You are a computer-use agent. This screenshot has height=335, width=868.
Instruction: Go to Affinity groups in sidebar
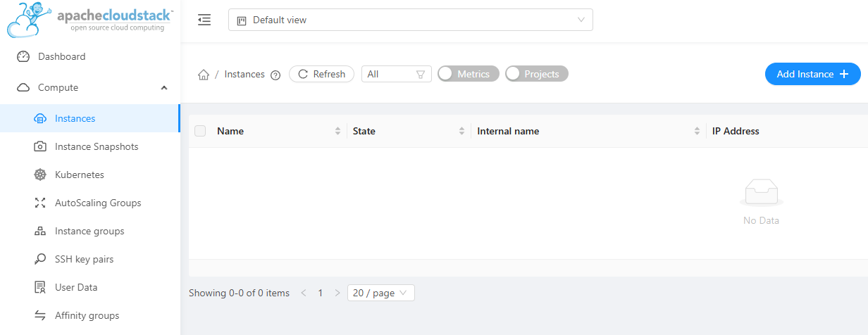[87, 315]
